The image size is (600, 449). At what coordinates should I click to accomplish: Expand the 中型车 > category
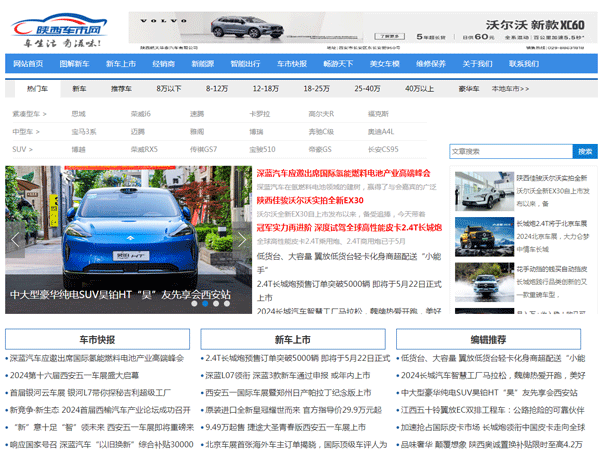(26, 132)
